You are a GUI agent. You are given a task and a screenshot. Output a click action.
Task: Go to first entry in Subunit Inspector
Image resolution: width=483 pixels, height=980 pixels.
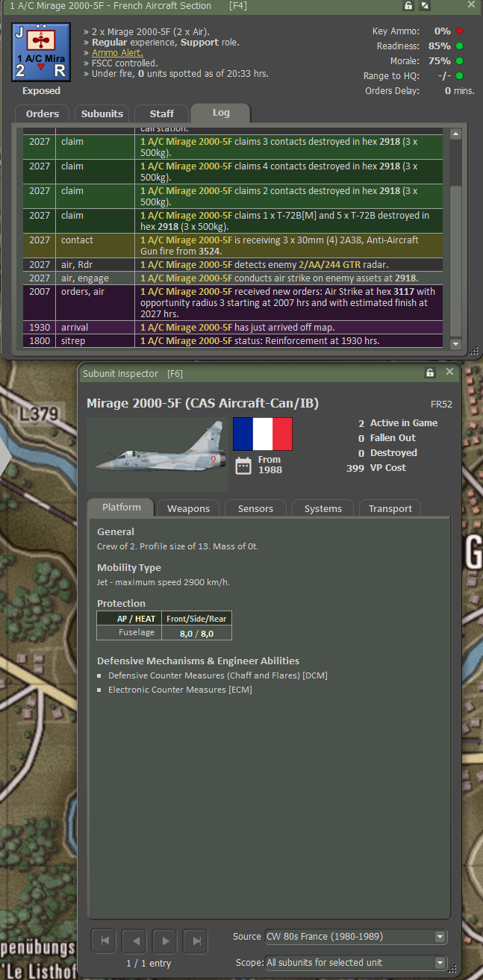(105, 941)
